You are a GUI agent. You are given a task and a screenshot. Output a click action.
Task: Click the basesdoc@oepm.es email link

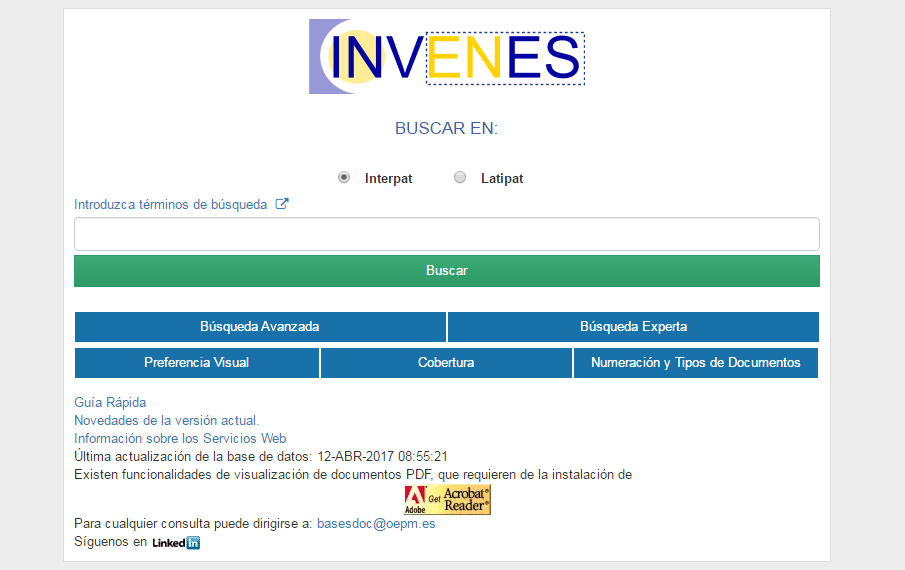[x=376, y=524]
